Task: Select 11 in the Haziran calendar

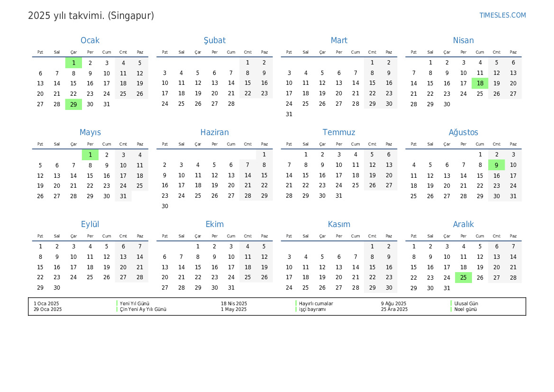Action: (198, 175)
